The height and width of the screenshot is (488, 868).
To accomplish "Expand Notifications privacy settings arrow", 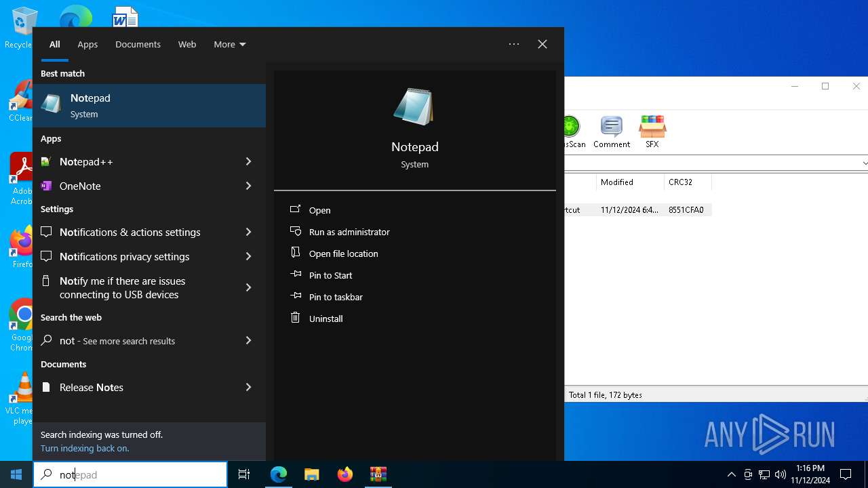I will coord(248,256).
